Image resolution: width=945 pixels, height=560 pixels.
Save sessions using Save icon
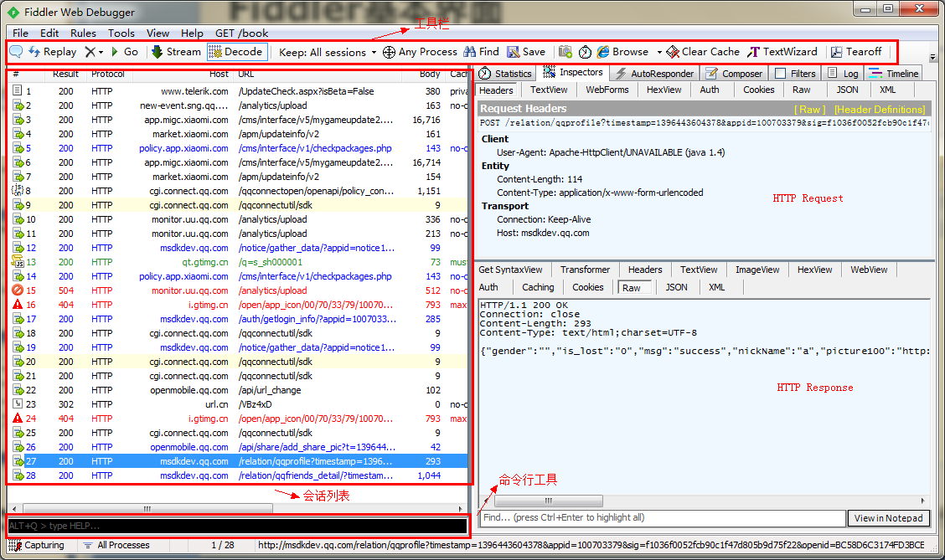click(526, 52)
